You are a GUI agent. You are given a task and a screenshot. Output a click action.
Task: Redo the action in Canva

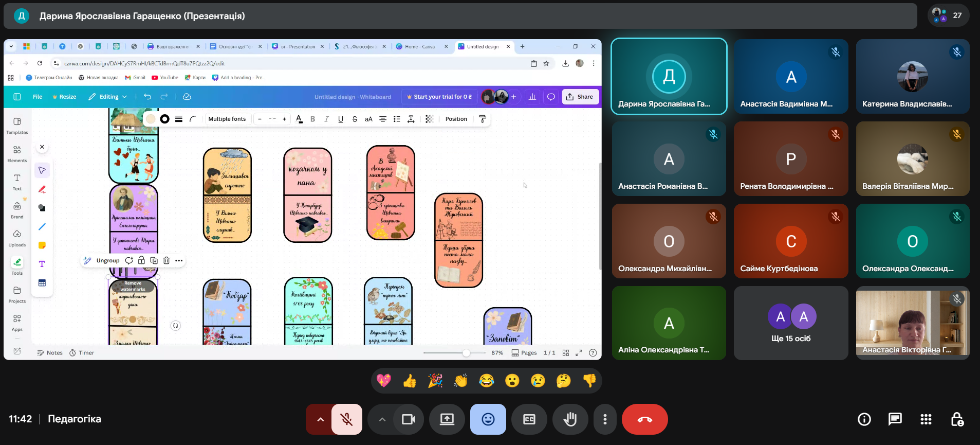click(x=164, y=97)
